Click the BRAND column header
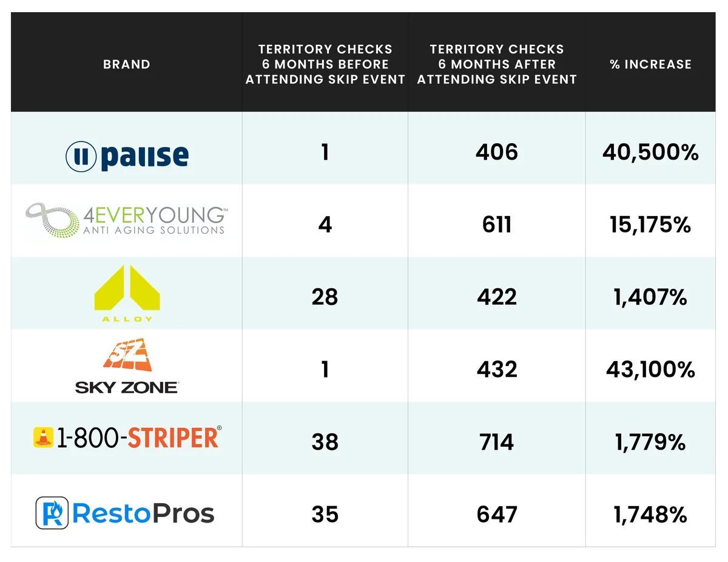This screenshot has width=728, height=562. [127, 64]
